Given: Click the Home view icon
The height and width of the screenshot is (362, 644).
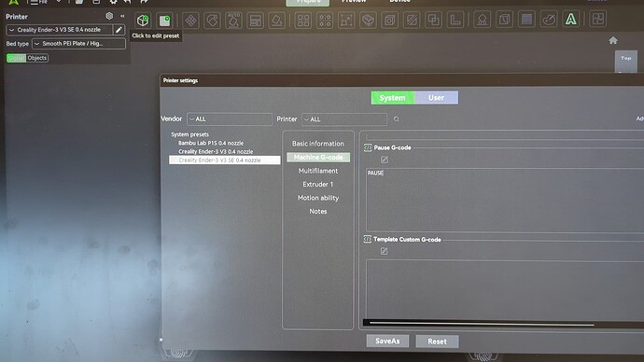Looking at the screenshot, I should [613, 40].
